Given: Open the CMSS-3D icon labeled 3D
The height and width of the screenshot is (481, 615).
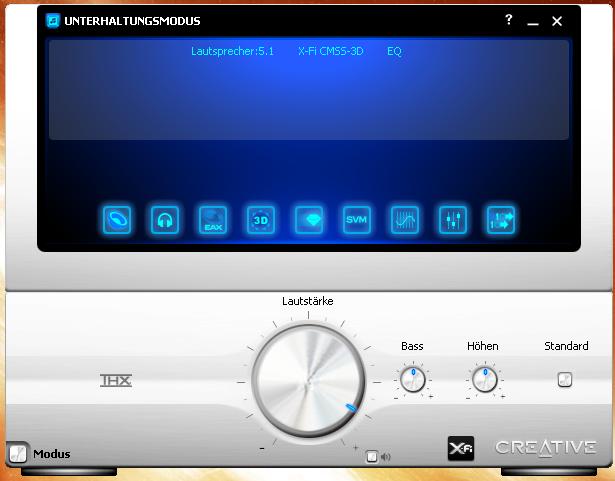Looking at the screenshot, I should tap(261, 220).
